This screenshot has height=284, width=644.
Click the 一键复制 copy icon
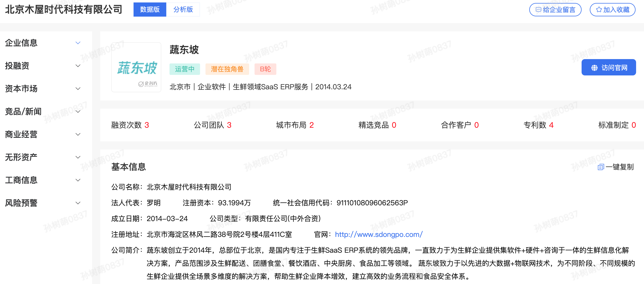(600, 167)
